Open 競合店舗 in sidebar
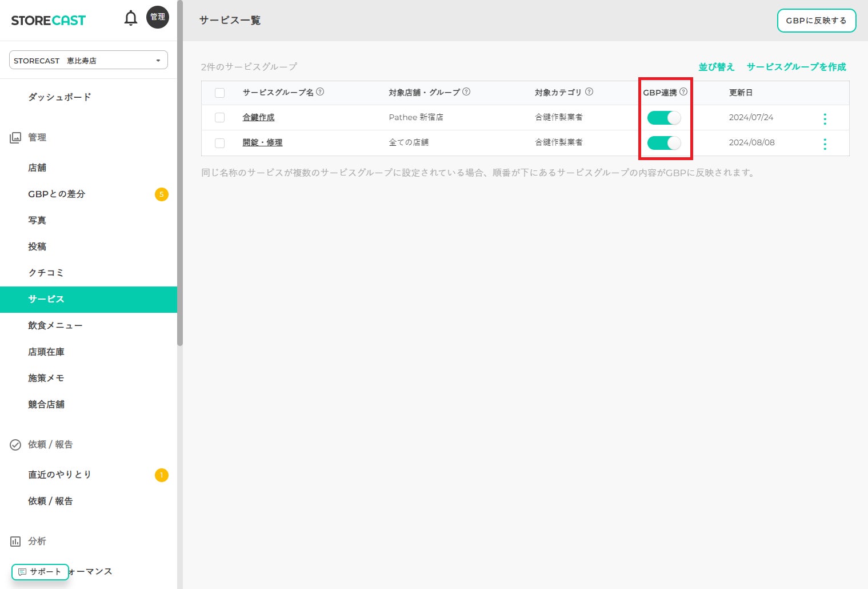Image resolution: width=868 pixels, height=589 pixels. 46,404
